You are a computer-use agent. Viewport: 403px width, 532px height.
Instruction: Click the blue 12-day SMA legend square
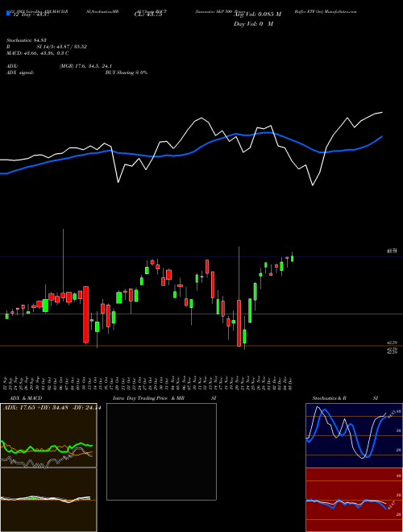coord(8,13)
